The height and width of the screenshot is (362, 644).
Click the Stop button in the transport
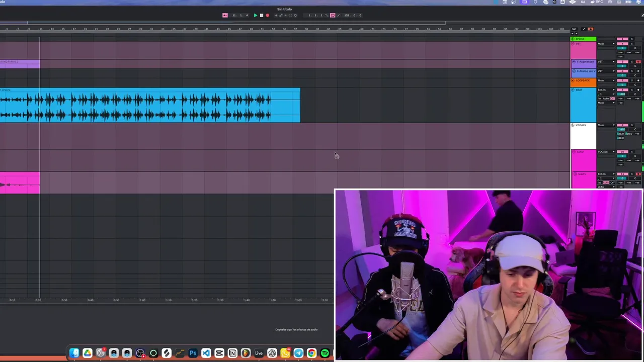(x=262, y=15)
